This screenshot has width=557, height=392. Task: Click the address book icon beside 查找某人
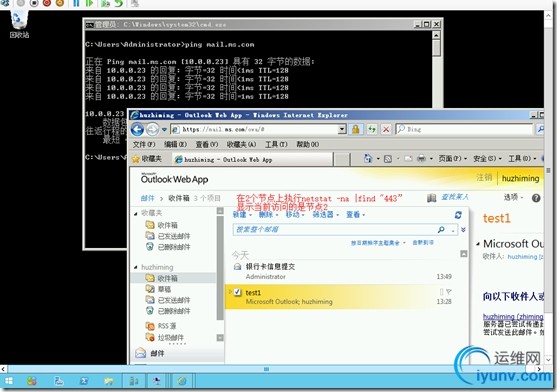pos(432,198)
